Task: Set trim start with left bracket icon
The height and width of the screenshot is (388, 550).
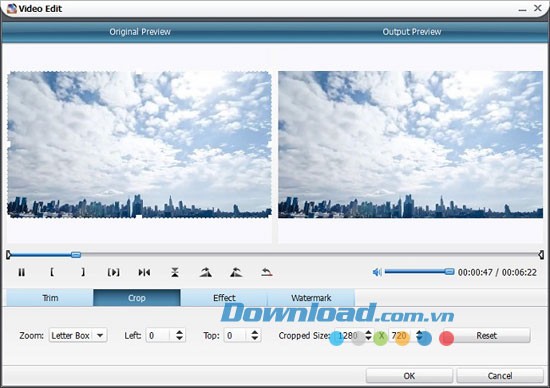Action: [x=52, y=272]
